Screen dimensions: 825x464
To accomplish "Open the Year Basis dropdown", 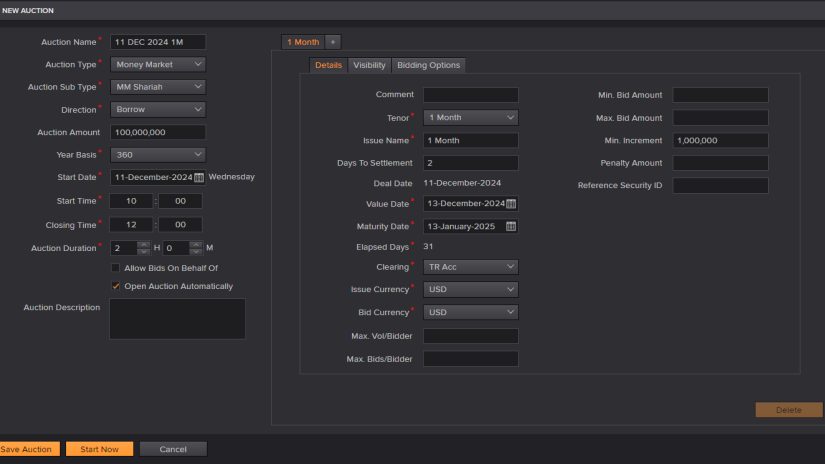I will point(158,155).
